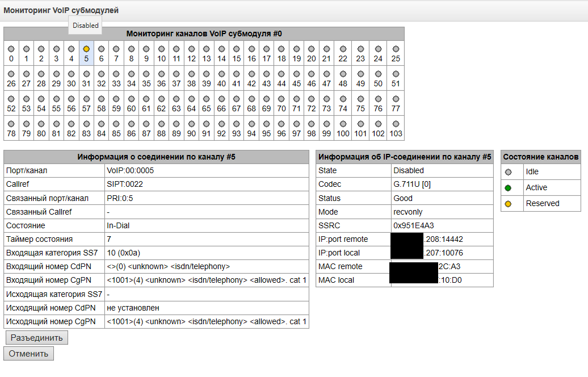
Task: Select channel 64 indicator
Action: [x=192, y=99]
